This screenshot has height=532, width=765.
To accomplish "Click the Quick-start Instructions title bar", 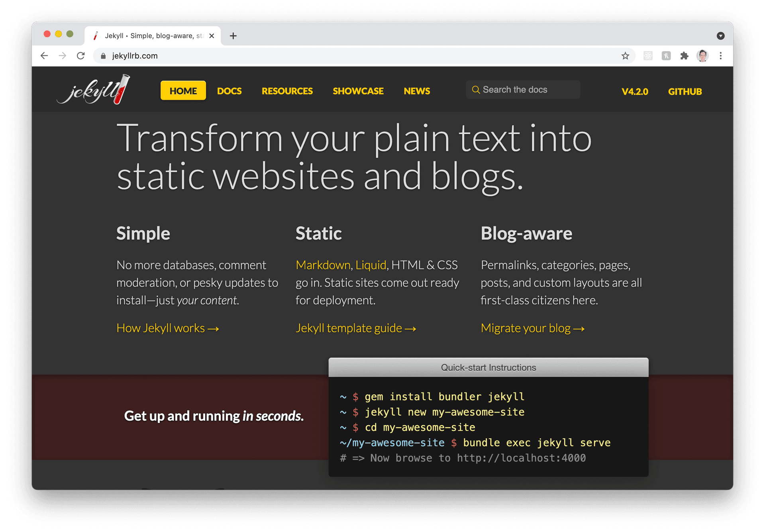I will [488, 367].
